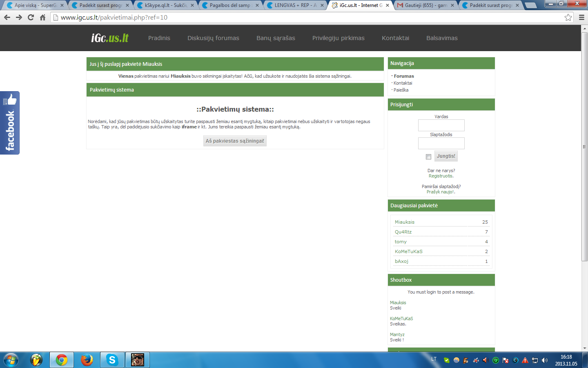Open the facebook like side tab
Image resolution: width=588 pixels, height=368 pixels.
pos(10,123)
